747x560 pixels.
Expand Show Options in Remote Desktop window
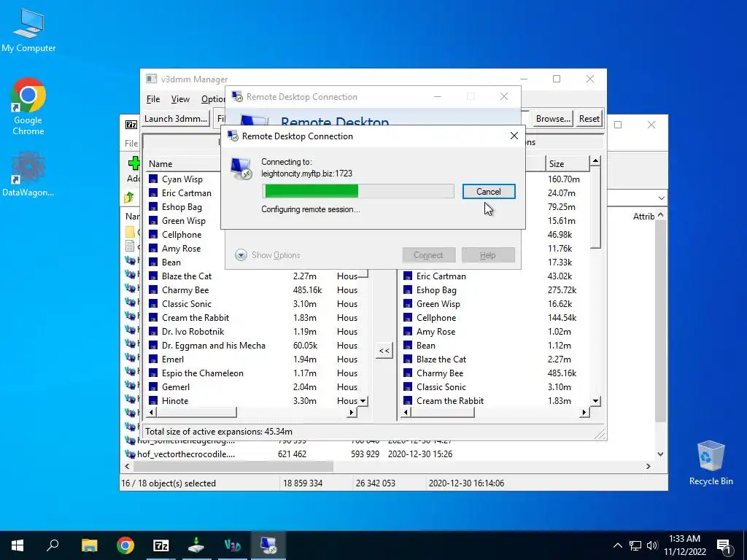pyautogui.click(x=267, y=254)
